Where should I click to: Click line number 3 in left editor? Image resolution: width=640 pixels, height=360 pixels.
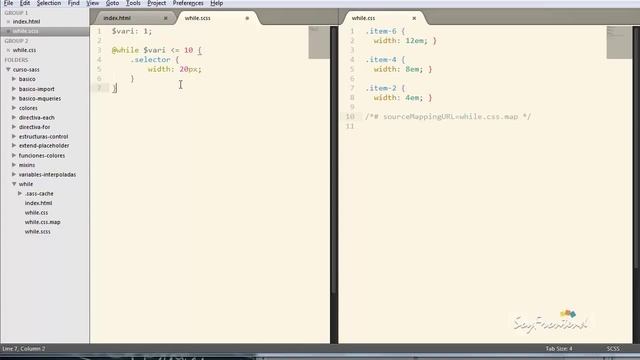tap(99, 50)
